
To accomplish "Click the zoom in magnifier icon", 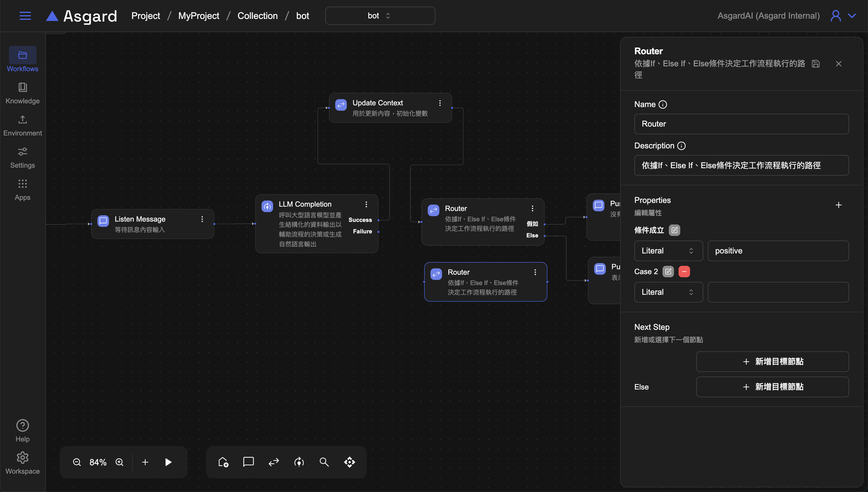I will pos(119,462).
